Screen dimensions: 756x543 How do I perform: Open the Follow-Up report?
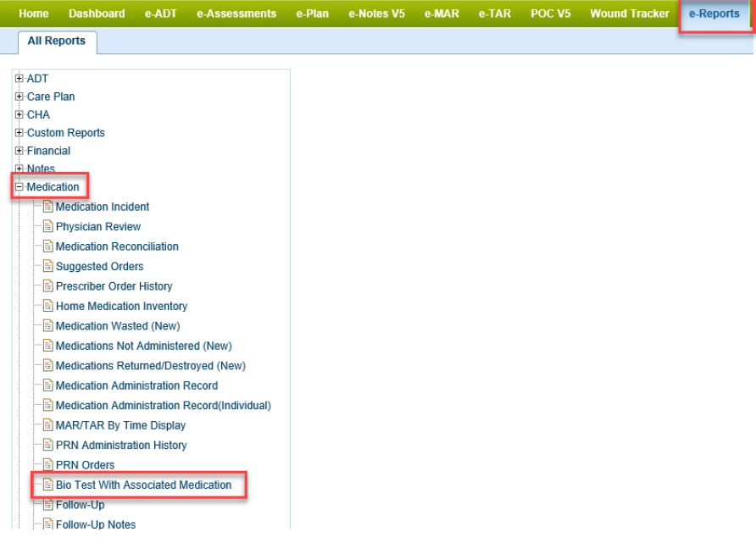[x=81, y=504]
